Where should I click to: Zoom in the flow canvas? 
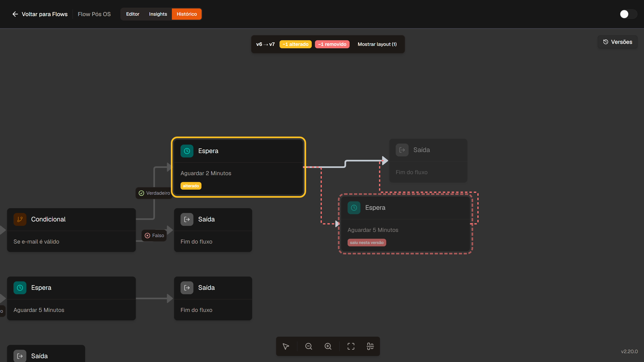pyautogui.click(x=328, y=346)
